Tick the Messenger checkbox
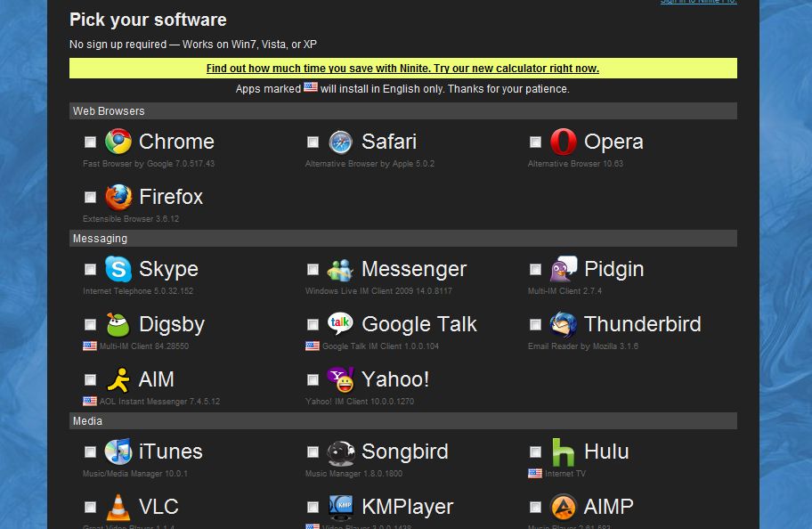This screenshot has width=812, height=529. pyautogui.click(x=313, y=270)
